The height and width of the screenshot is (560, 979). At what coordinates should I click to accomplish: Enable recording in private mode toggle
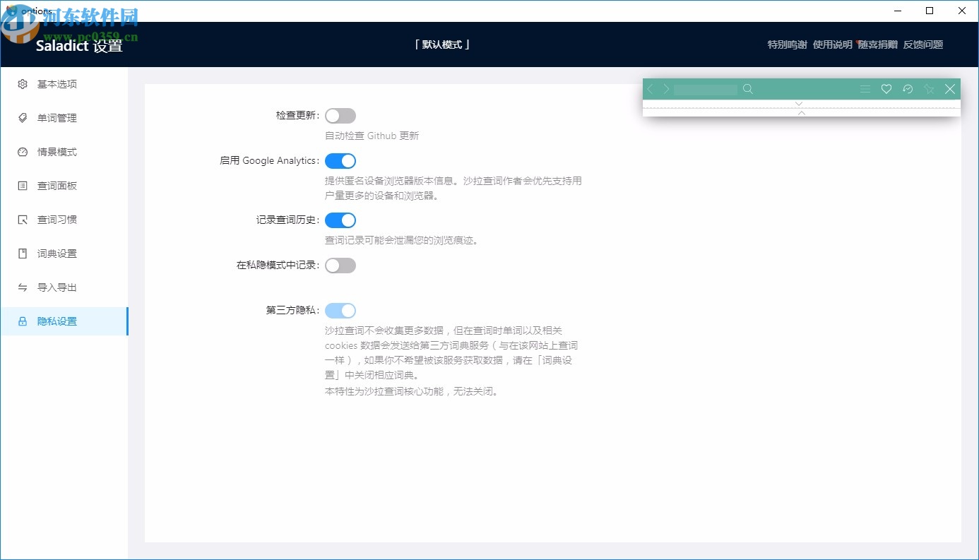tap(340, 265)
